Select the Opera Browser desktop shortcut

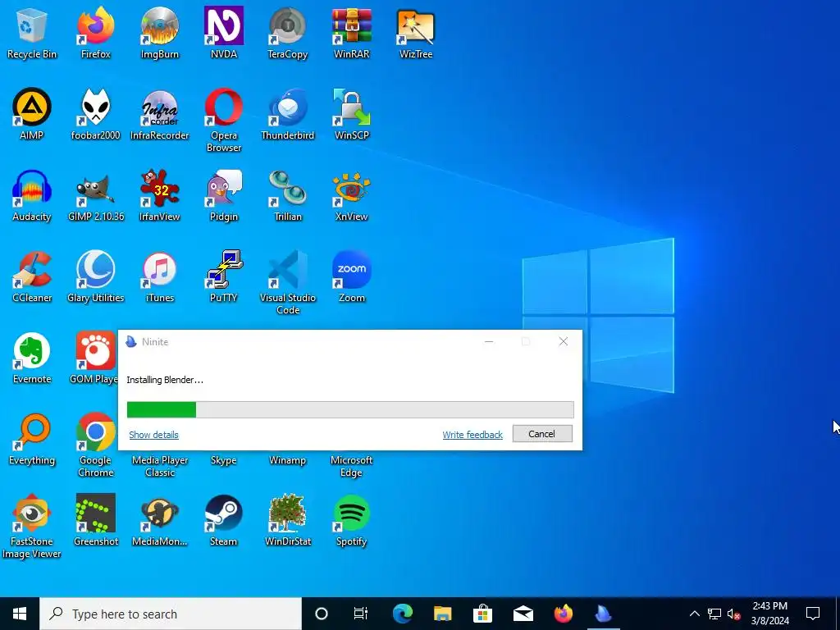click(224, 120)
